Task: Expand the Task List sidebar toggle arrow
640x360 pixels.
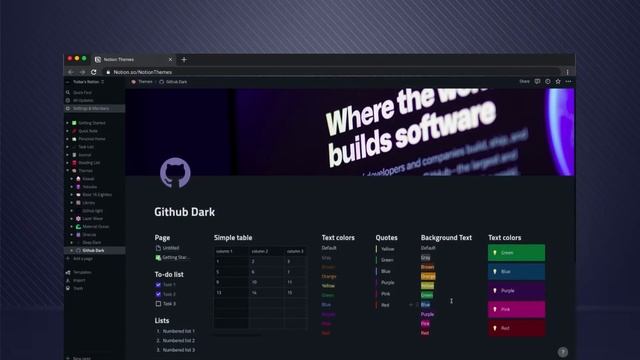Action: click(67, 147)
